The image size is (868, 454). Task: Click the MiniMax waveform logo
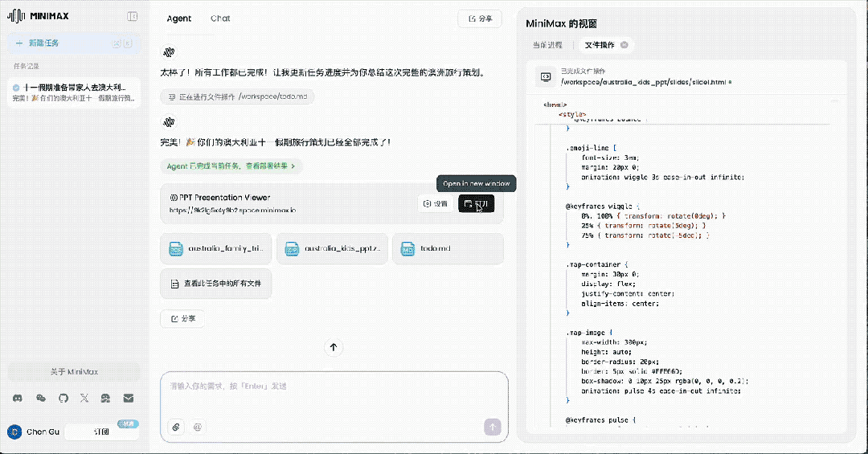pyautogui.click(x=16, y=16)
